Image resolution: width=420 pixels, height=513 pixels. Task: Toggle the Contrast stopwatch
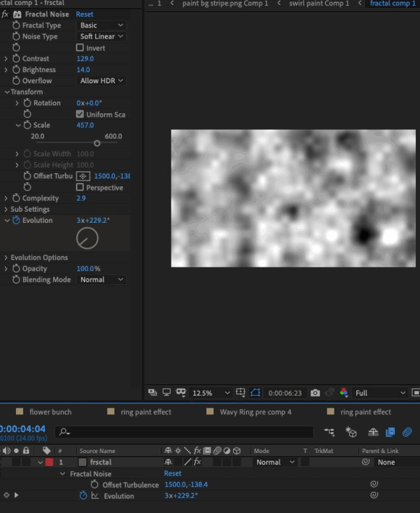coord(16,59)
